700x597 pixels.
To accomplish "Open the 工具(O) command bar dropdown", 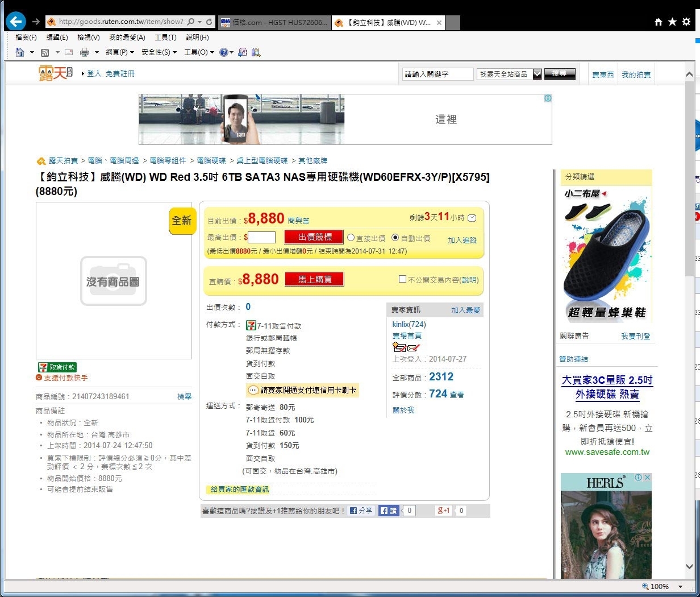I will (x=199, y=52).
